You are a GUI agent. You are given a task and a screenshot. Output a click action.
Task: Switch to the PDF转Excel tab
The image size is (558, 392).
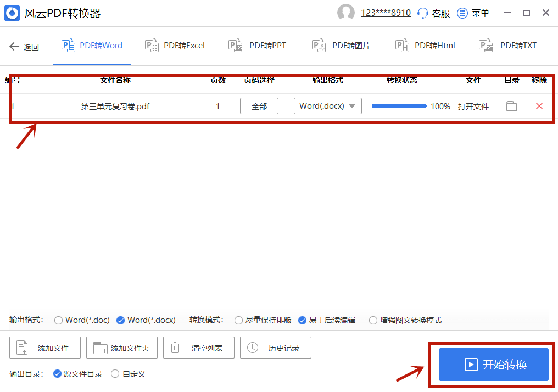point(175,46)
